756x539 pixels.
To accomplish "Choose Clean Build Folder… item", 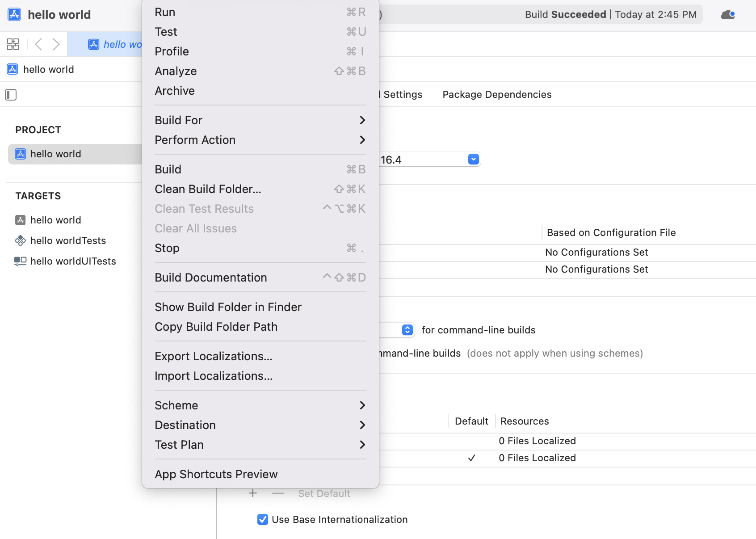I will (260, 189).
